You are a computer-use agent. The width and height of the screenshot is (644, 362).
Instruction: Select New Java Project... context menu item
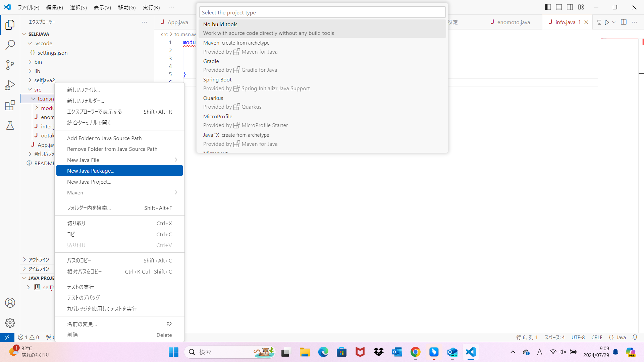point(119,182)
